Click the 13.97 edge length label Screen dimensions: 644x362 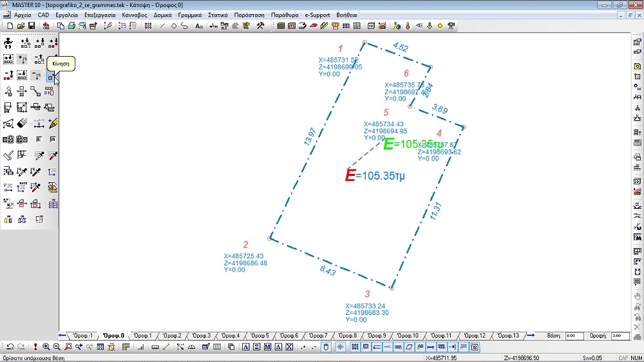click(310, 137)
